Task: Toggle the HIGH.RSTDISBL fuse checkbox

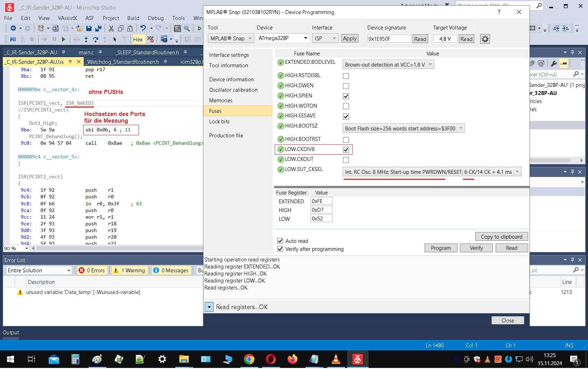Action: coord(346,76)
